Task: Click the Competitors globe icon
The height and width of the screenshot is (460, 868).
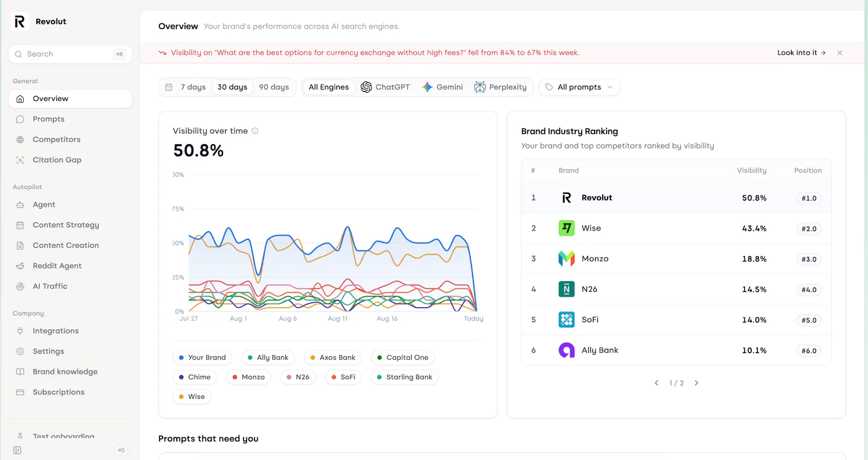Action: pos(20,139)
